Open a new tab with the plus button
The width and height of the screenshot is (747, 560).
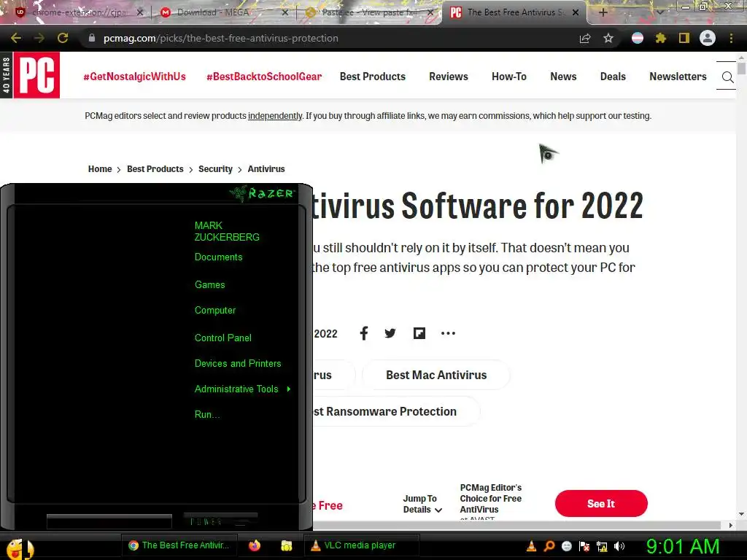[x=603, y=12]
